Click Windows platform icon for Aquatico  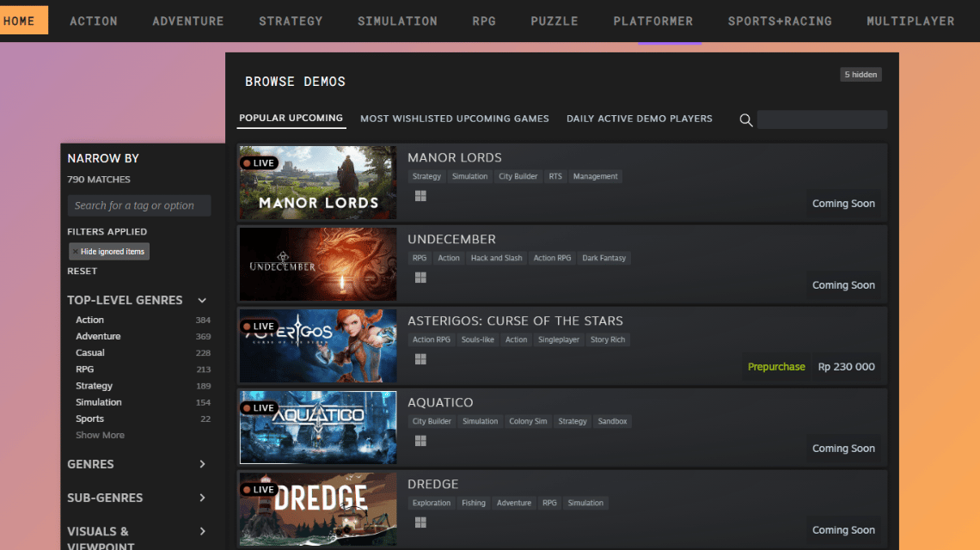click(420, 441)
